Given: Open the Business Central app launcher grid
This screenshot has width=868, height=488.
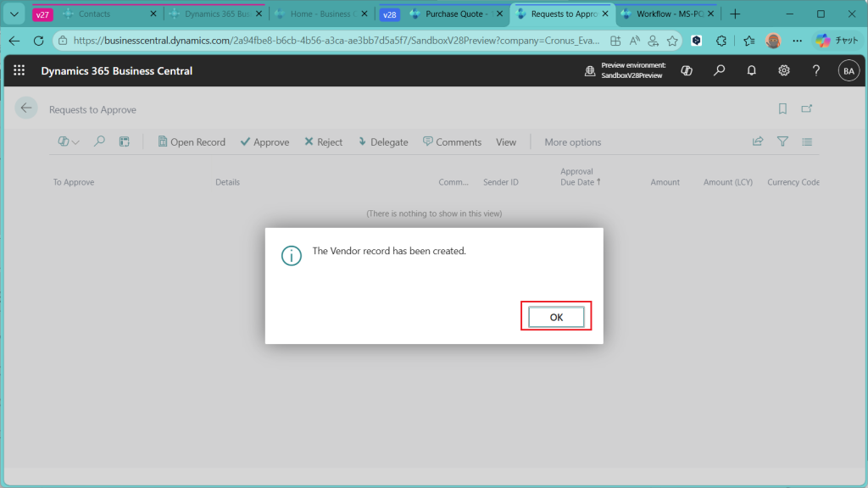Looking at the screenshot, I should click(x=19, y=71).
